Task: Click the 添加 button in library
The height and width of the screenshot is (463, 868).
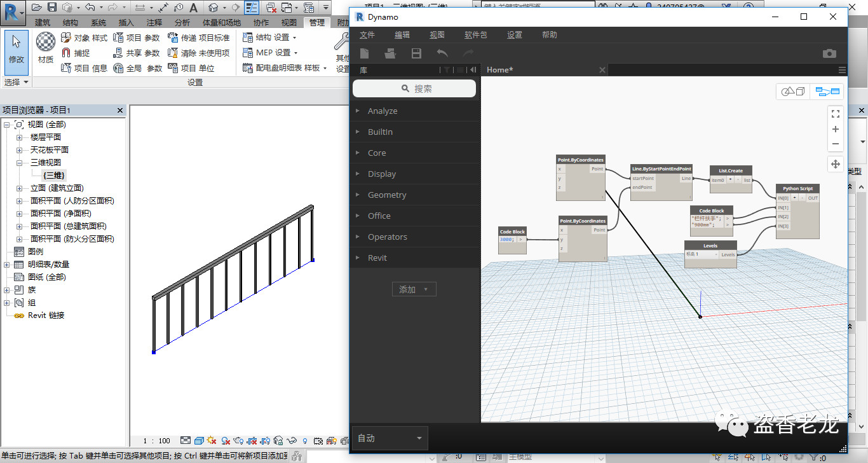Action: [413, 289]
